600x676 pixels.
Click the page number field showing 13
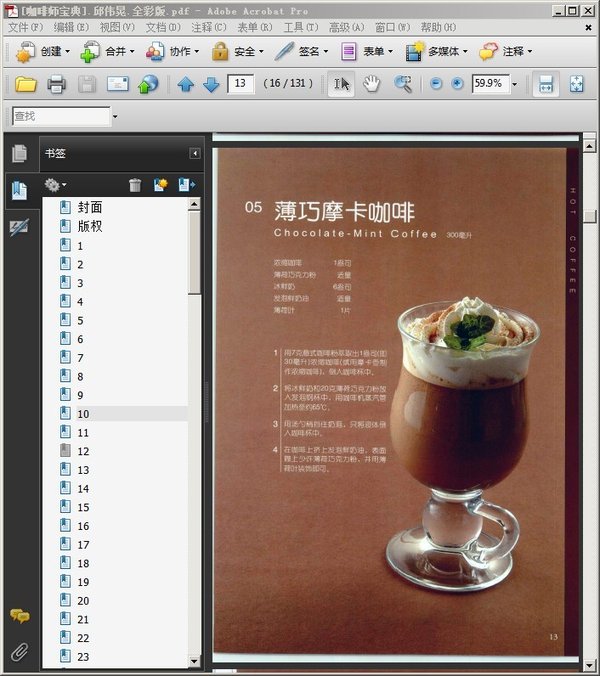[x=241, y=84]
